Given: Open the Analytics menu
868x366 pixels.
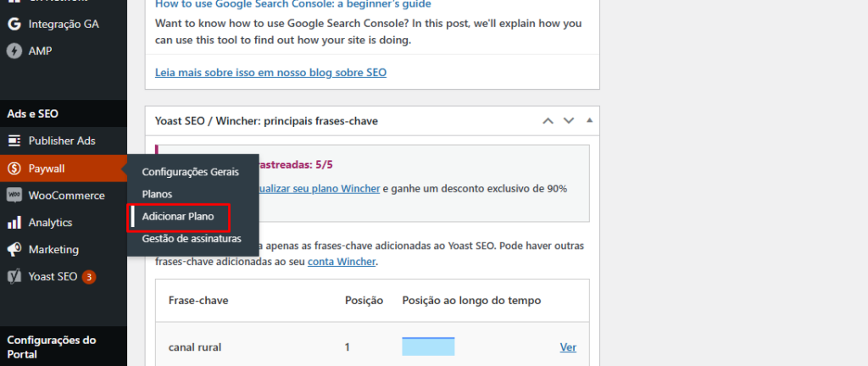Looking at the screenshot, I should pyautogui.click(x=64, y=222).
